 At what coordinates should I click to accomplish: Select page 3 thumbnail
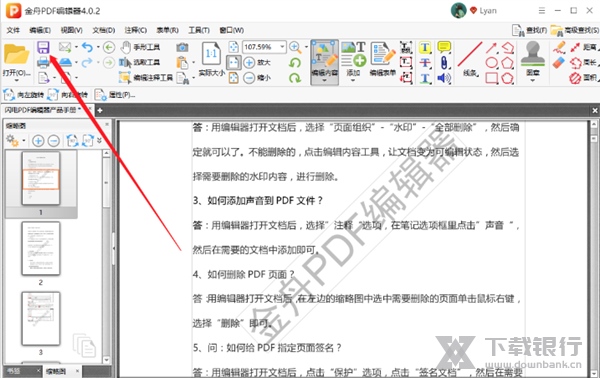pos(41,318)
